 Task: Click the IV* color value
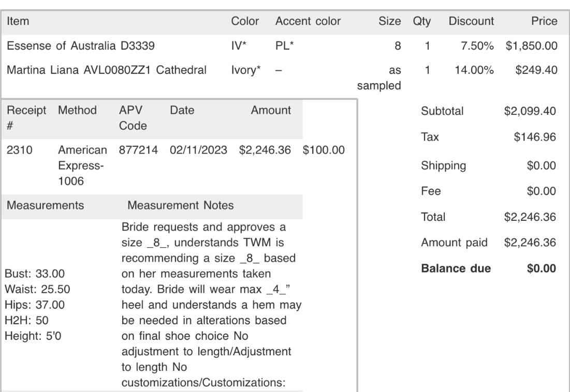[x=239, y=46]
